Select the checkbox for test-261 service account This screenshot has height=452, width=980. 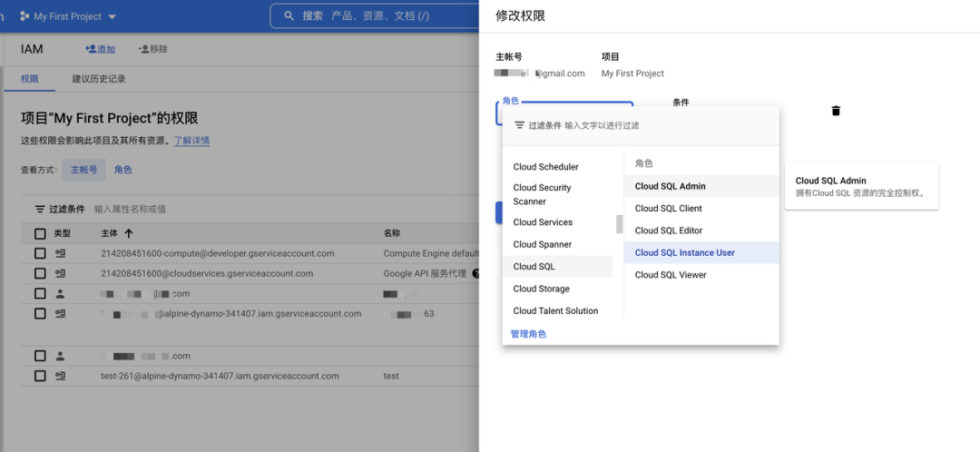(40, 376)
